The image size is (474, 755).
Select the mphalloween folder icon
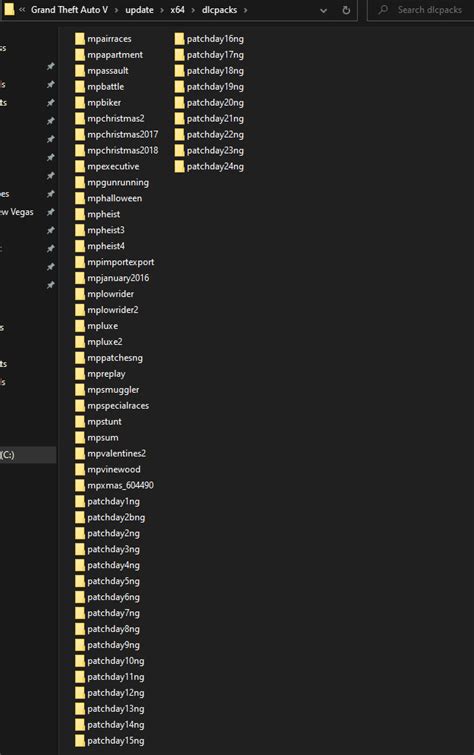pyautogui.click(x=80, y=198)
